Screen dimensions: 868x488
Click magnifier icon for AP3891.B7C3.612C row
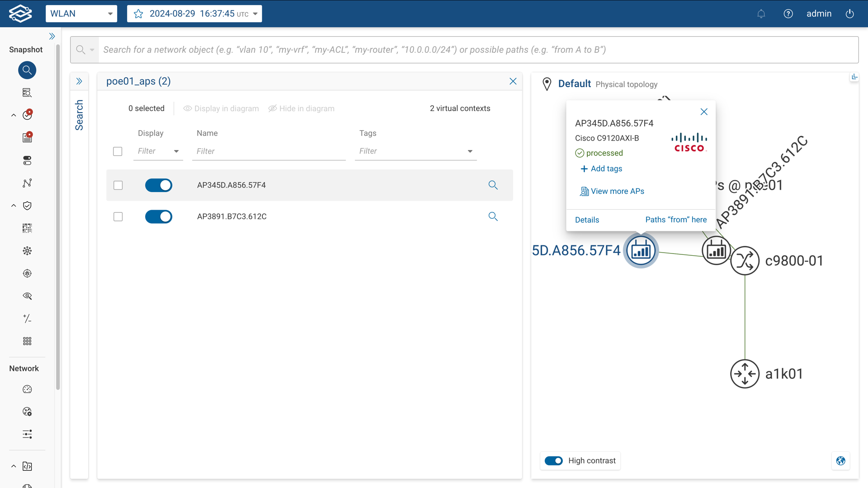point(493,216)
